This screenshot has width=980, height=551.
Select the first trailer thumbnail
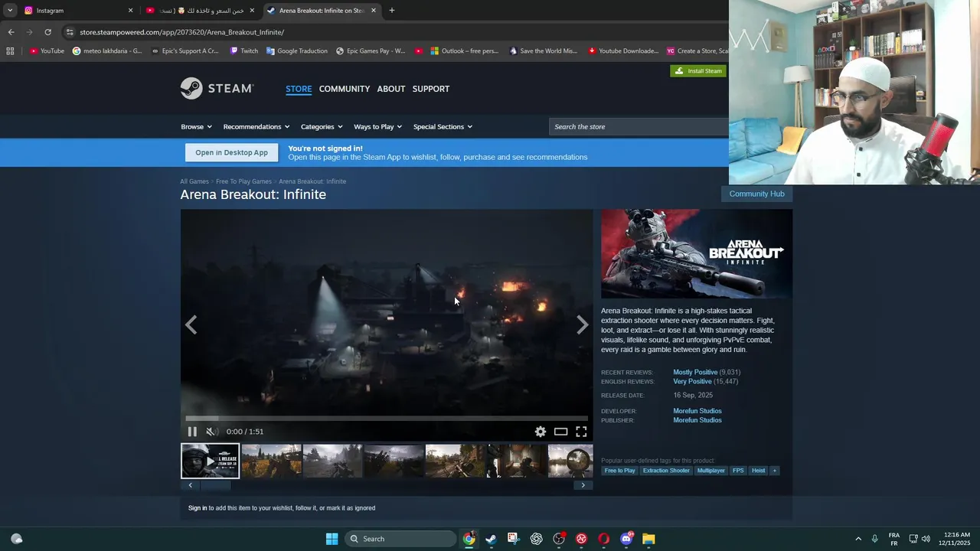(x=210, y=461)
